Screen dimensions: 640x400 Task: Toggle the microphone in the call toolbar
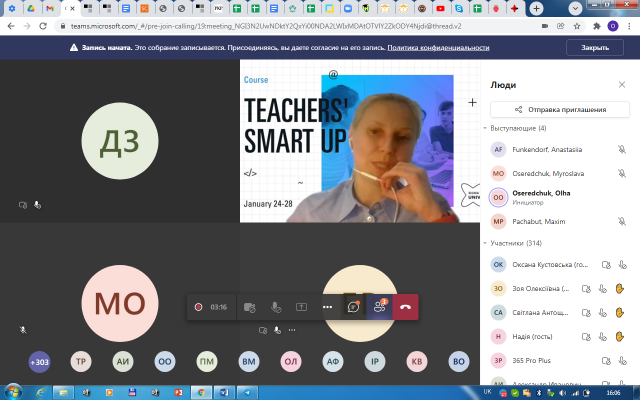(x=275, y=307)
